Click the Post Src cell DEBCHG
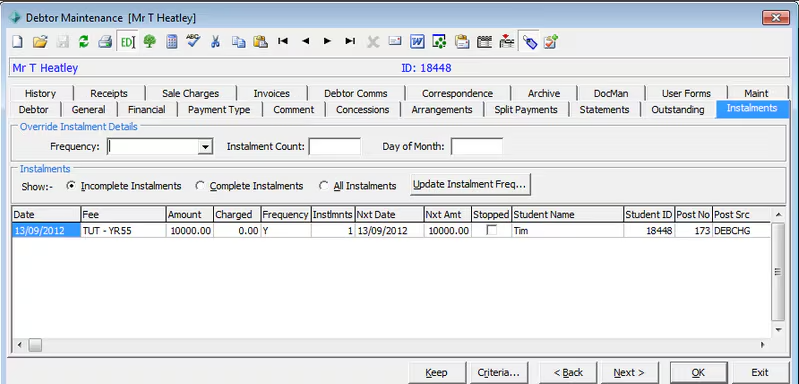 741,231
